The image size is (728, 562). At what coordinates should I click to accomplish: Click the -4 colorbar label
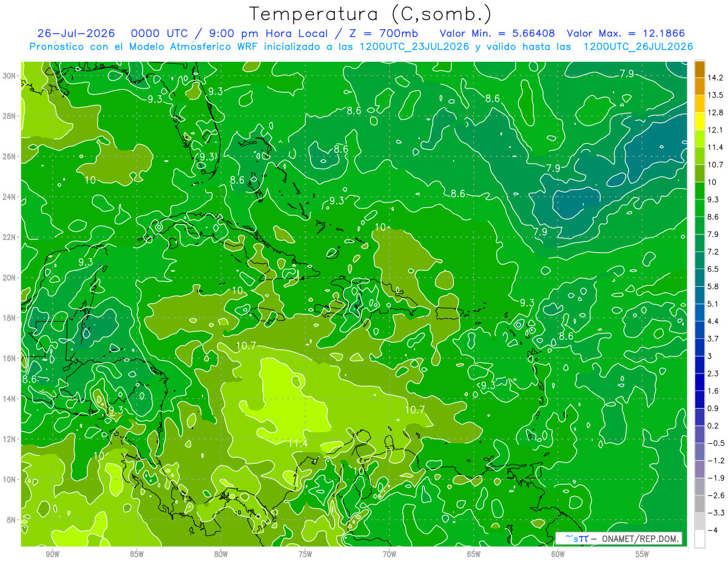pyautogui.click(x=713, y=530)
